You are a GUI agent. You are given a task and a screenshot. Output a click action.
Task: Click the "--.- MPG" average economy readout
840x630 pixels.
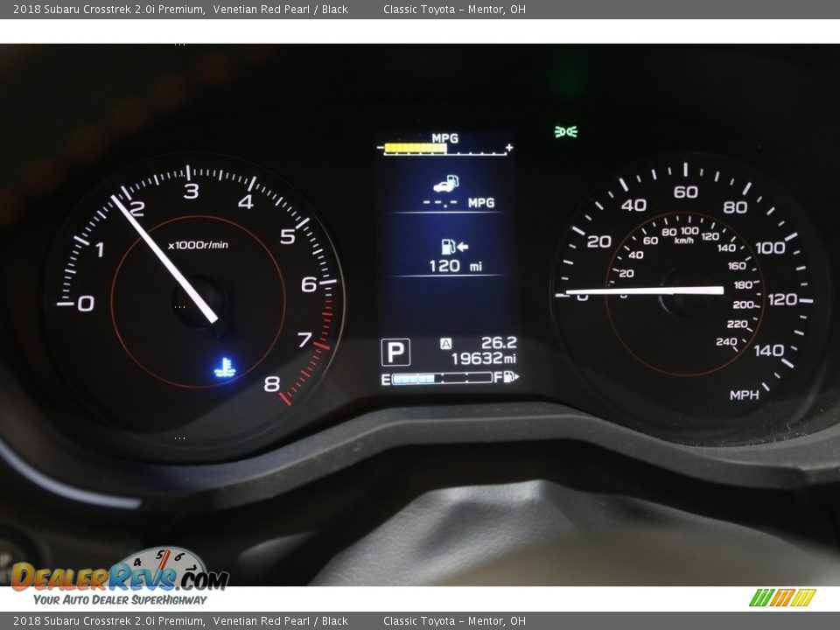pos(458,203)
